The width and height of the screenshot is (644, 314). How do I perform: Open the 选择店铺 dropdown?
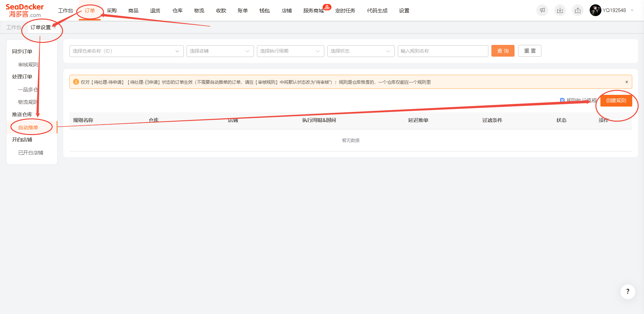point(220,51)
